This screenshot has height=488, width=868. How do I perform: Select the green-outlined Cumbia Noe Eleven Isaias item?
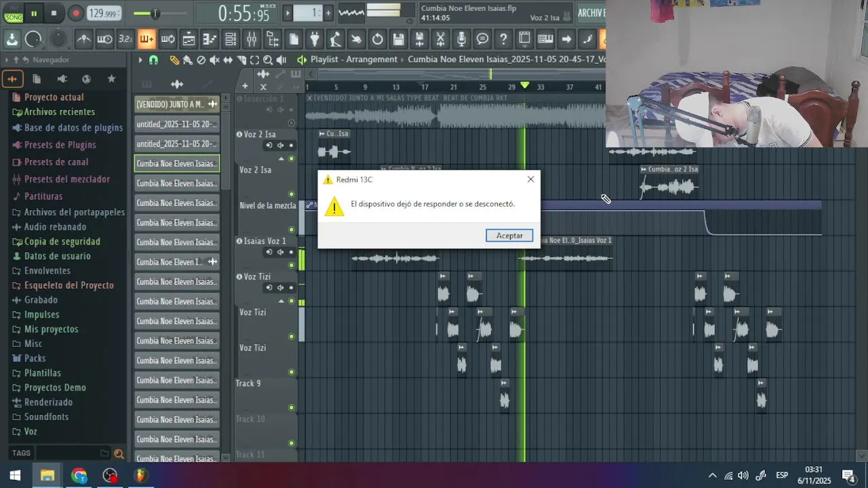(177, 163)
